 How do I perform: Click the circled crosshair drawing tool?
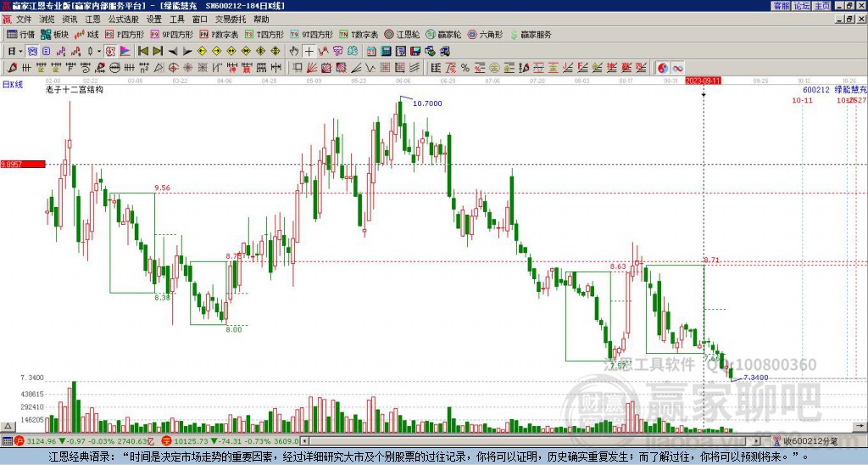[173, 68]
